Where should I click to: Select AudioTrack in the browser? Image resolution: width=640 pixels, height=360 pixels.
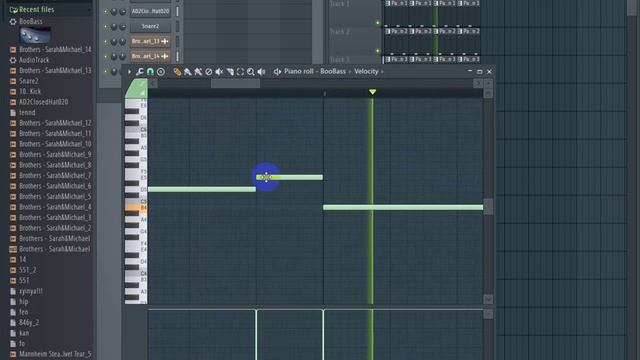coord(34,60)
